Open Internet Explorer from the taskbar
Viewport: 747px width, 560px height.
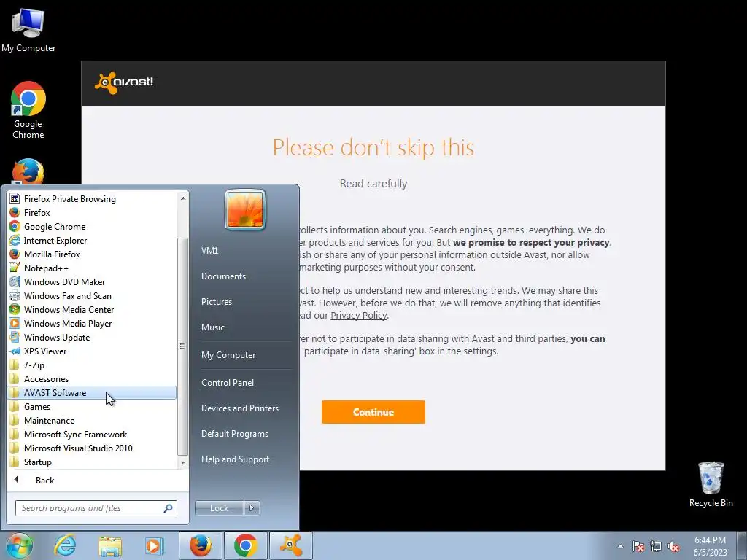pyautogui.click(x=65, y=545)
